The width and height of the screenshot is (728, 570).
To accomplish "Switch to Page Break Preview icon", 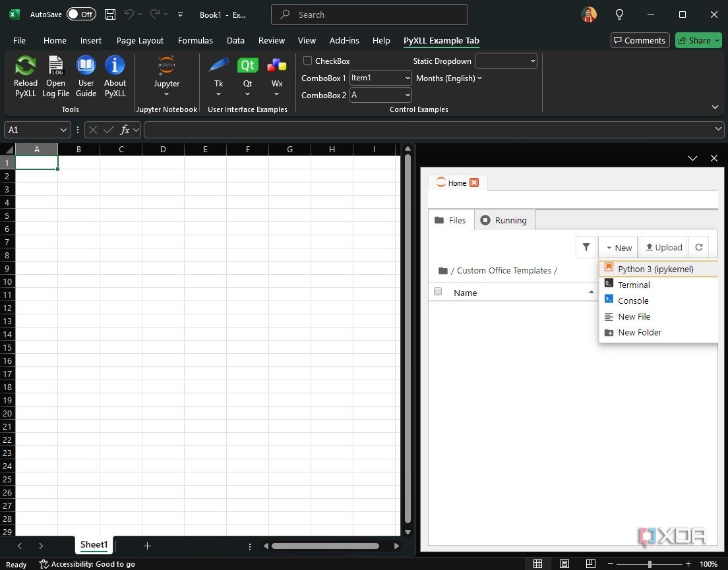I will (x=591, y=563).
